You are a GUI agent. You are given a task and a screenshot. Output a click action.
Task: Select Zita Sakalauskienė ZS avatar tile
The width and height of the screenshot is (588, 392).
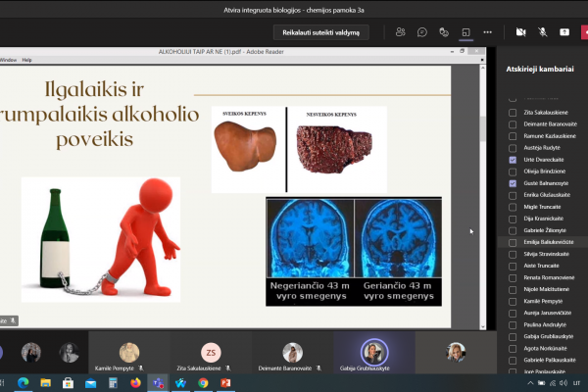coord(211,353)
